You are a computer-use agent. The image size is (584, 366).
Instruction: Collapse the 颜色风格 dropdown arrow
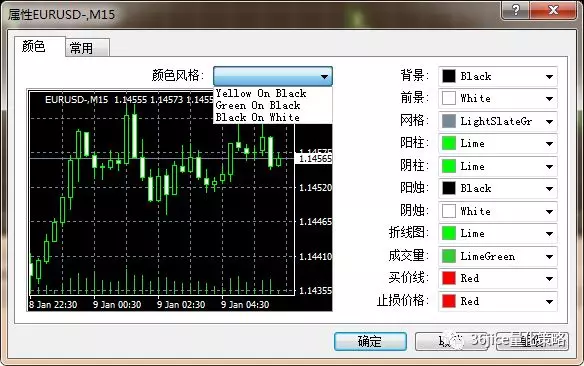[324, 76]
